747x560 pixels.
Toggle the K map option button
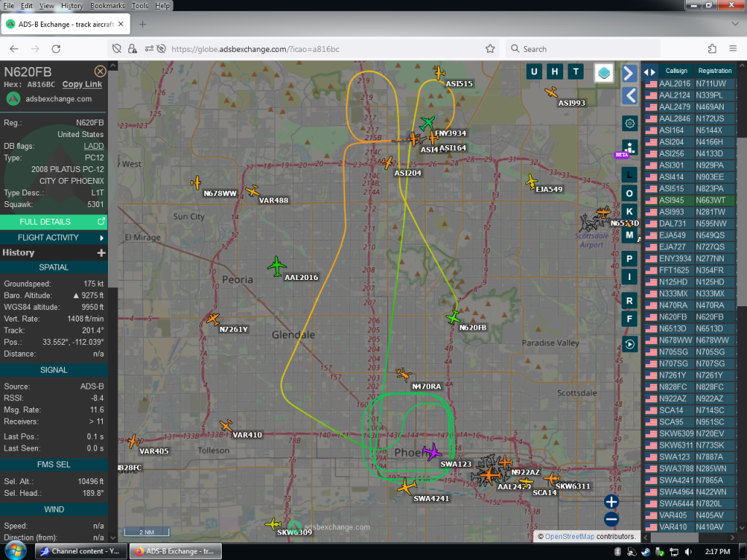pyautogui.click(x=630, y=211)
